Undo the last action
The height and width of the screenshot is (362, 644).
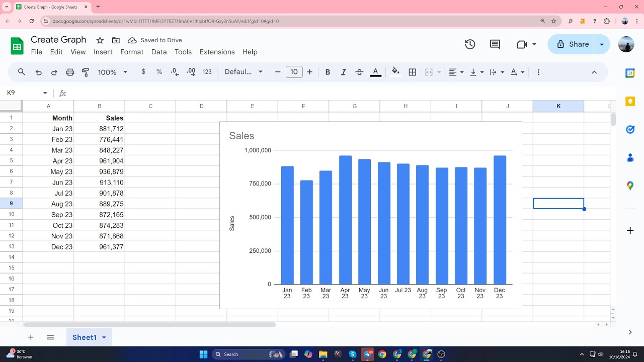tap(38, 72)
